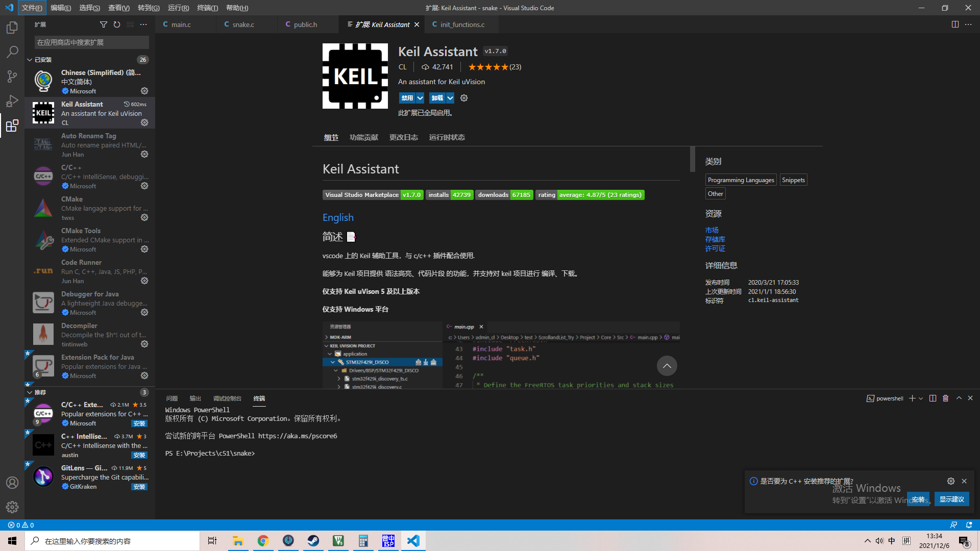Split the editor to the right
The width and height of the screenshot is (980, 551).
coord(955,24)
